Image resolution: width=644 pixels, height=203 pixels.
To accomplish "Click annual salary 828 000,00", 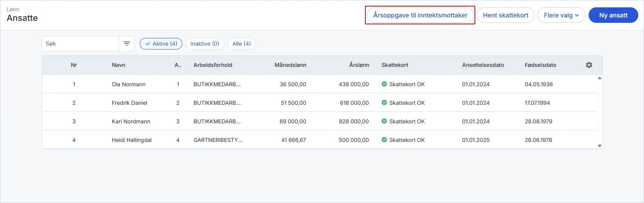I will pyautogui.click(x=354, y=121).
